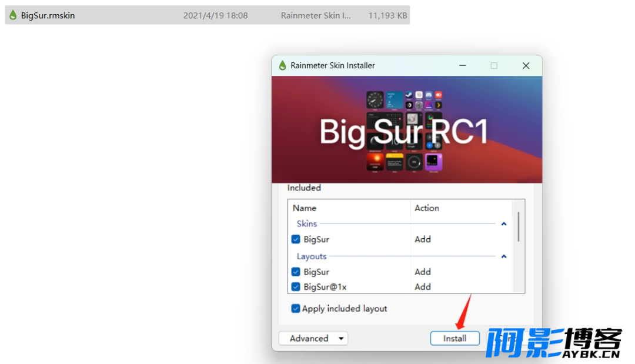Viewport: 635px width, 364px height.
Task: Toggle the BigSur@1x layout checkbox
Action: 296,286
